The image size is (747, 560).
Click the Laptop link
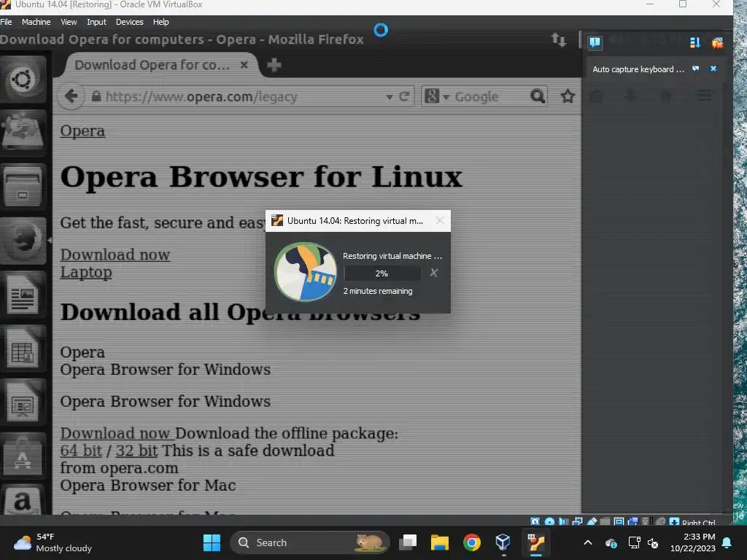click(x=86, y=272)
